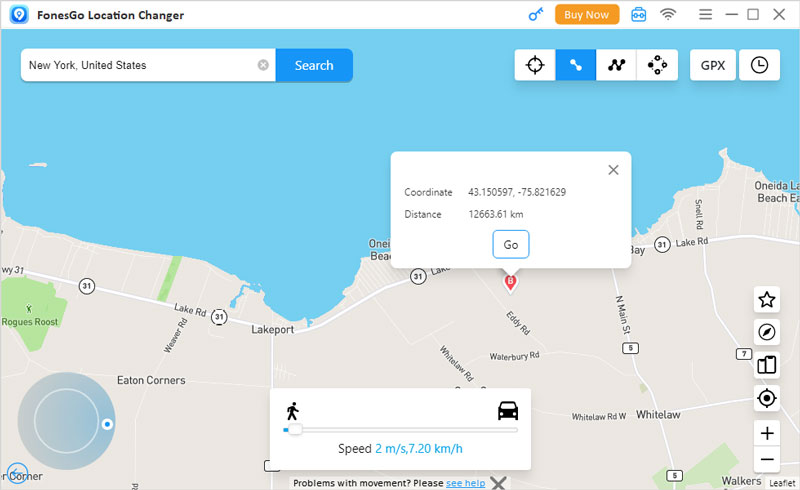The width and height of the screenshot is (800, 490).
Task: Click the Wi-Fi connection icon
Action: point(668,15)
